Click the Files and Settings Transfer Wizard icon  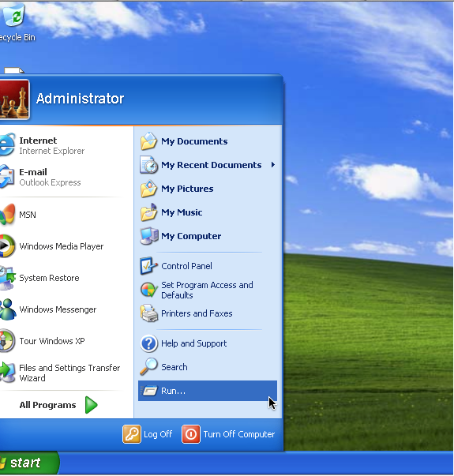7,372
